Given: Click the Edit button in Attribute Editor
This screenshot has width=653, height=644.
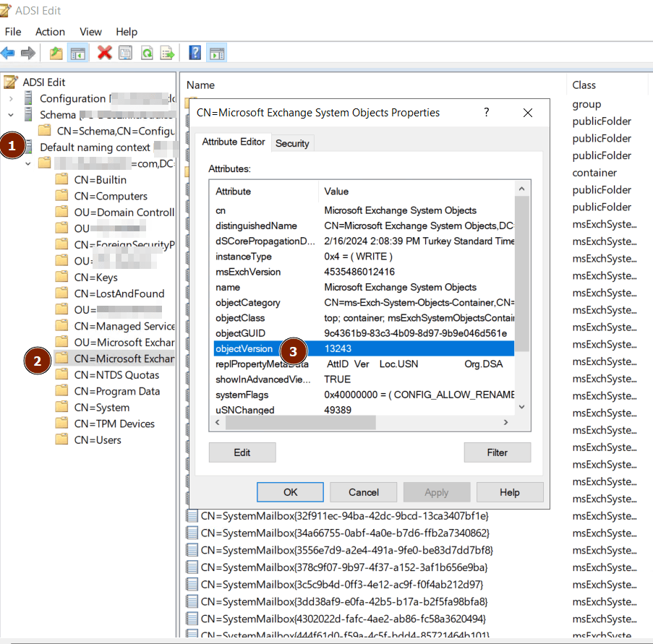Looking at the screenshot, I should click(242, 452).
